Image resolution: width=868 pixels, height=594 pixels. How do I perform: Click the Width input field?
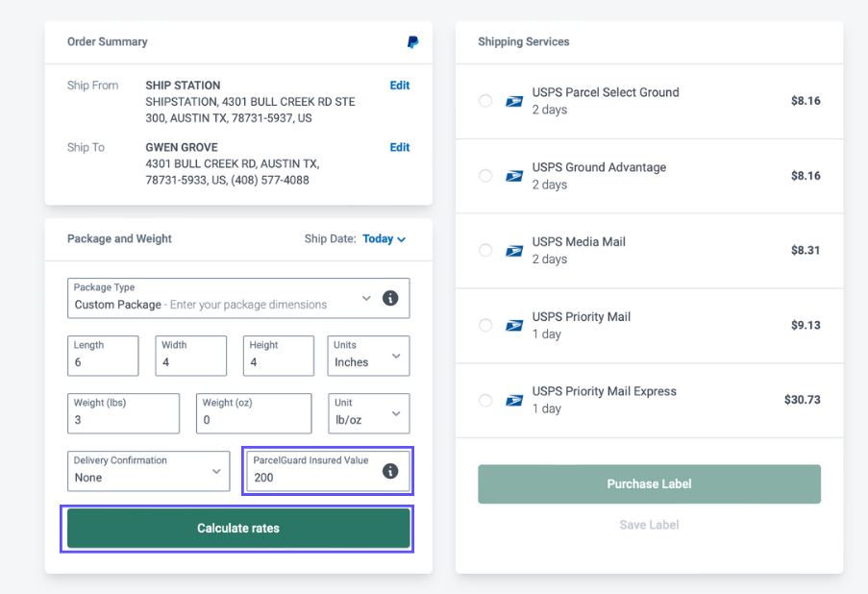pos(191,356)
